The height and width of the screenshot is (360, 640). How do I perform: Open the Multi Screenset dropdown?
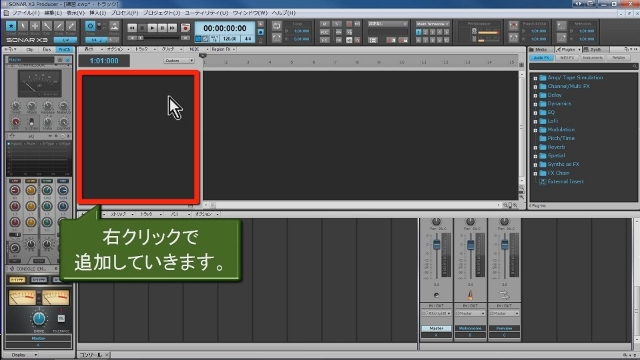click(432, 24)
